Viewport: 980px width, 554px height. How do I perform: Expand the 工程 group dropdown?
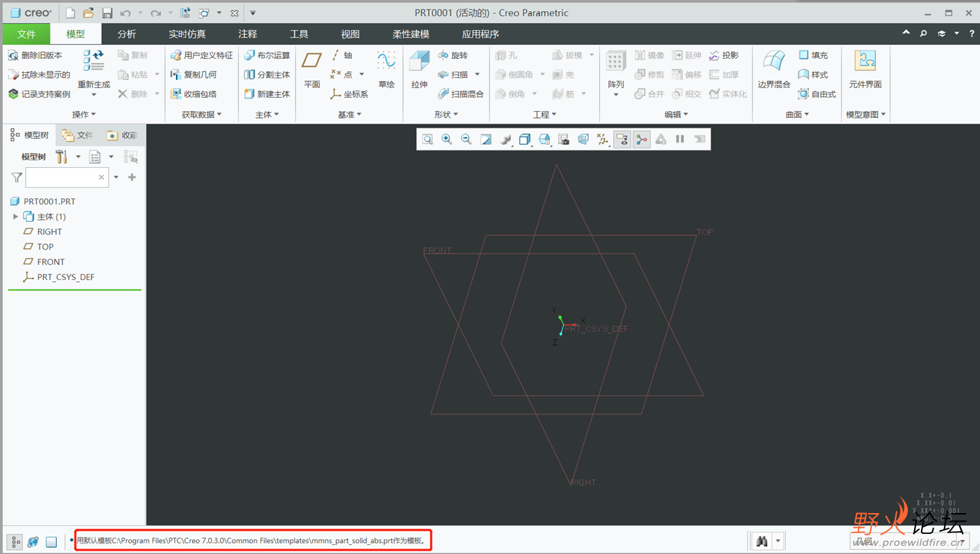(x=544, y=114)
